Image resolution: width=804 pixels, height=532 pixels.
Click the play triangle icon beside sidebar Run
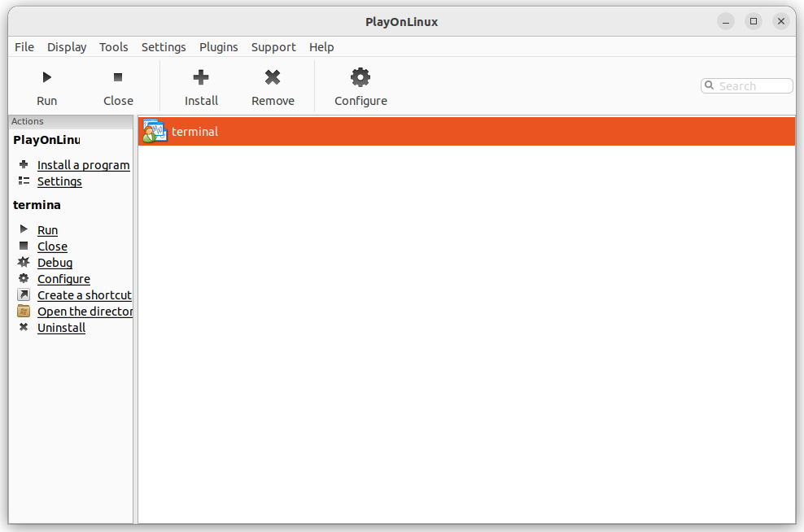[x=24, y=229]
